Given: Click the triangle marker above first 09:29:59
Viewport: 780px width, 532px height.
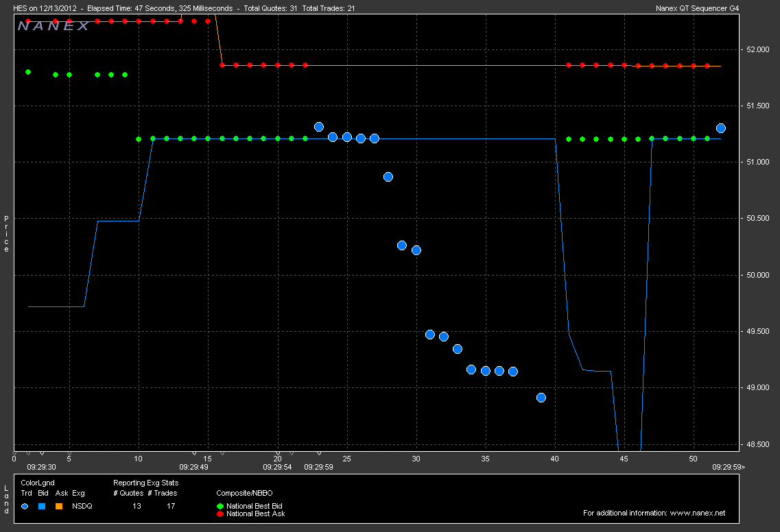Looking at the screenshot, I should 319,453.
